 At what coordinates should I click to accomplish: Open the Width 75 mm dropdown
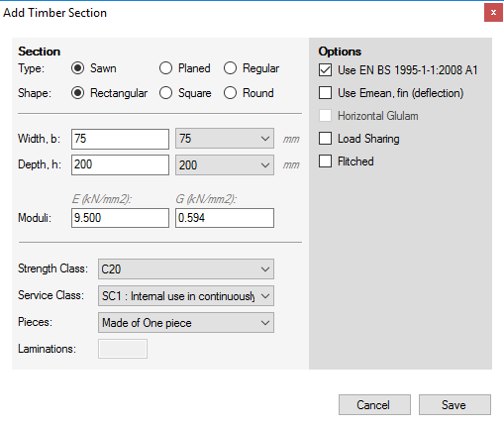pos(225,139)
